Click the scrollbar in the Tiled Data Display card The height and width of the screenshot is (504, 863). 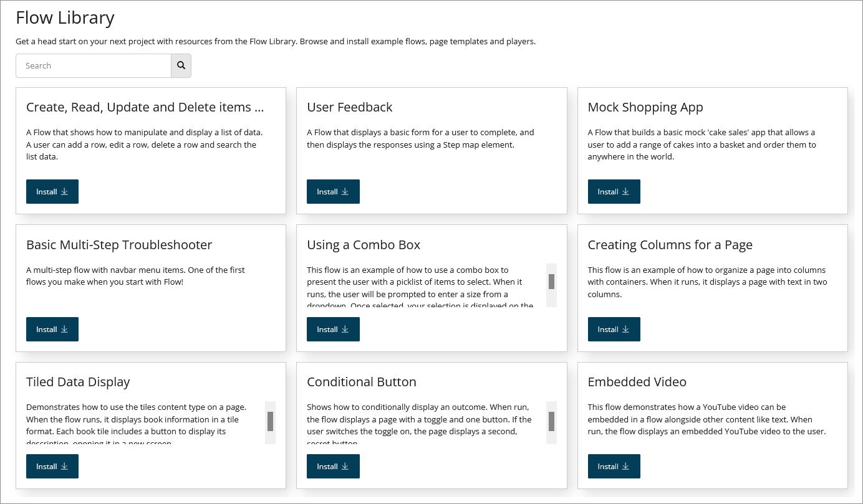pyautogui.click(x=270, y=422)
